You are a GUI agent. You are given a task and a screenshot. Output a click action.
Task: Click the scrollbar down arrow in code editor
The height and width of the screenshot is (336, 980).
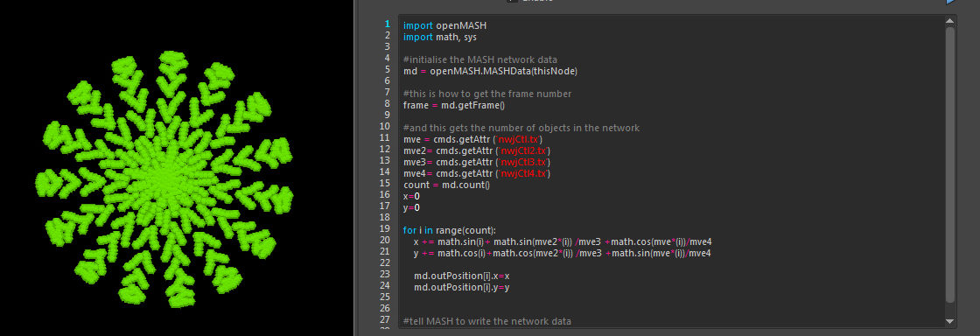950,322
